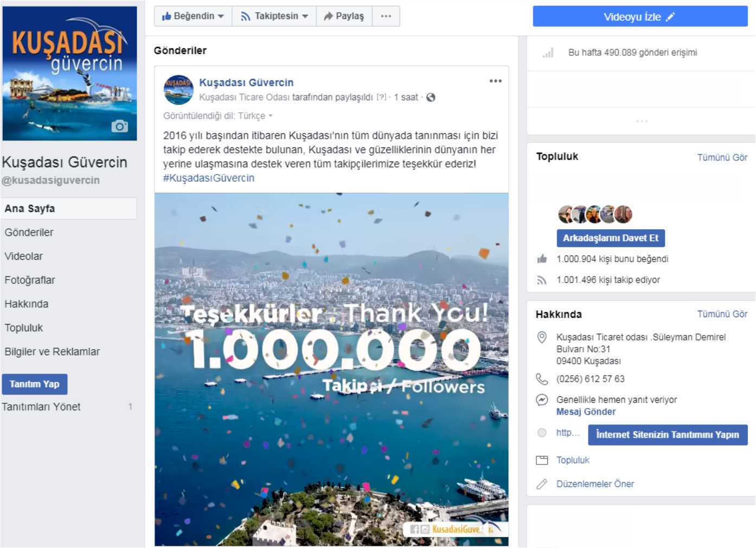Click the Topluluk link in Hakkında panel
Viewport: 756px width, 548px height.
[573, 460]
